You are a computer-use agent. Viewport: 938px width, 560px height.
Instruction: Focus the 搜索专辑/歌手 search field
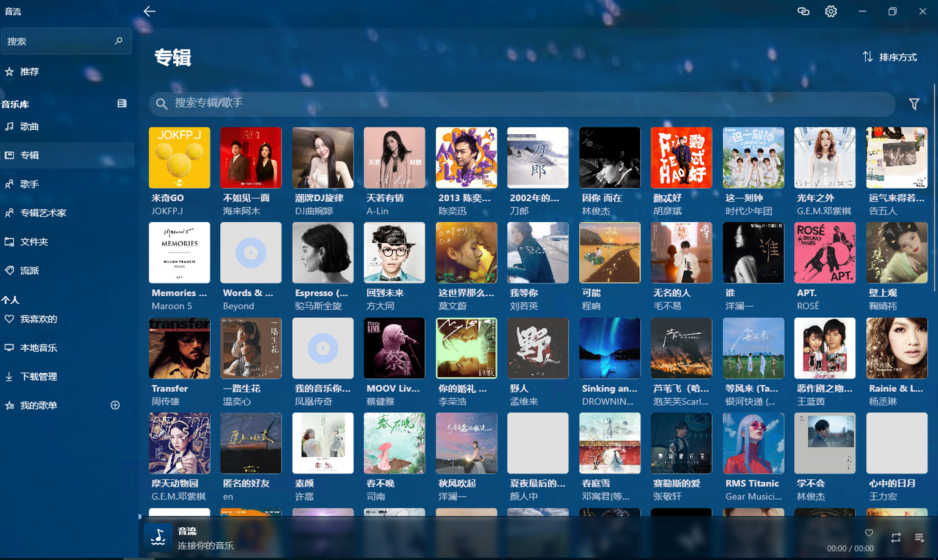click(x=522, y=104)
